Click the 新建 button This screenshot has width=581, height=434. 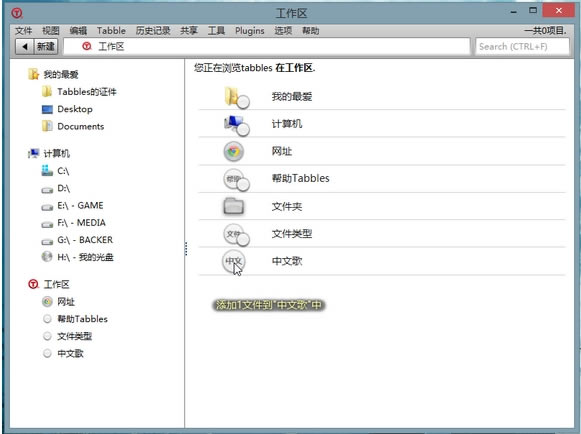pos(46,47)
